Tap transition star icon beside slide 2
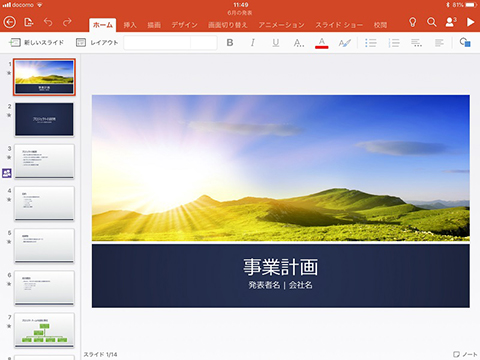480x360 pixels. (9, 115)
